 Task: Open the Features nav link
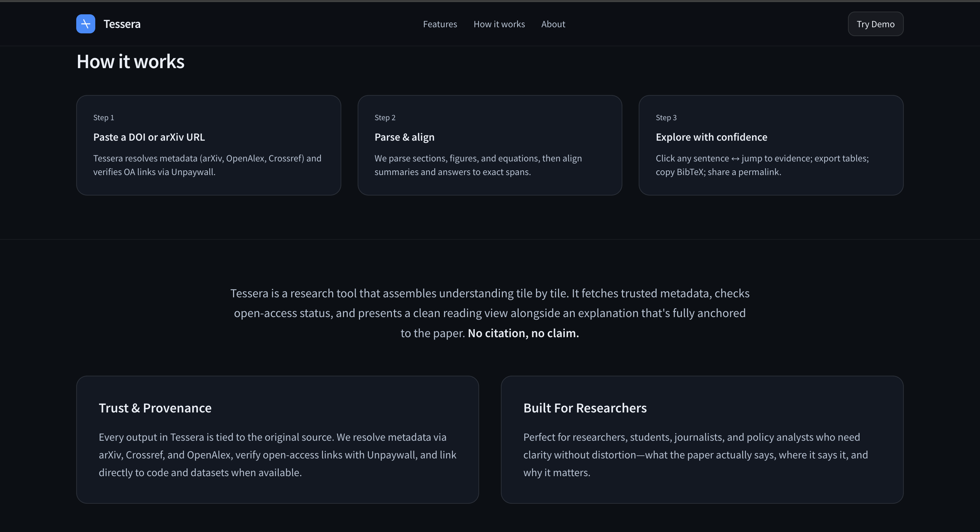(x=440, y=24)
